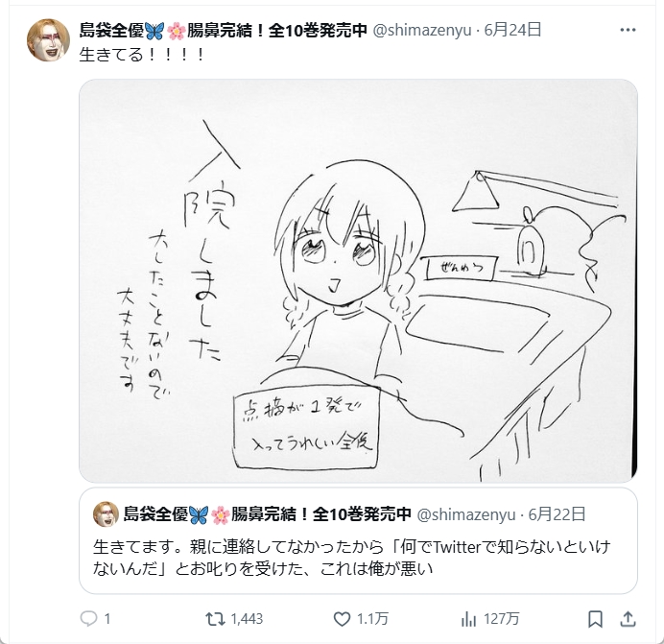This screenshot has width=664, height=644.
Task: Click the quoted post's @shimazenyu handle
Action: 466,514
